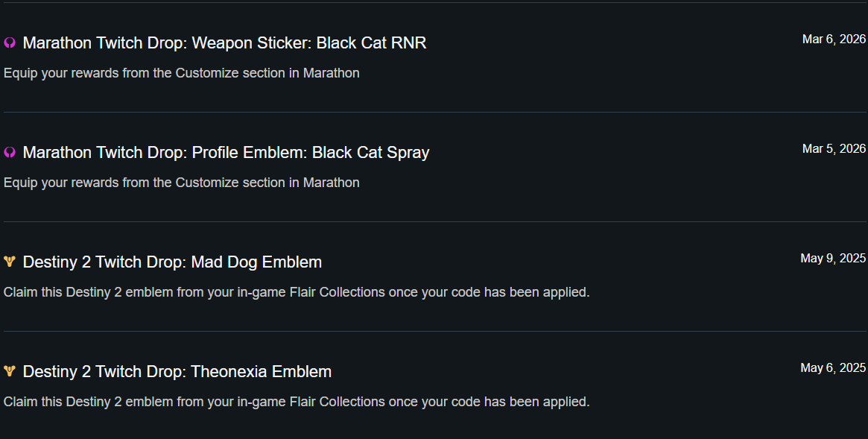This screenshot has width=868, height=439.
Task: Click the Marathon icon beside Black Cat Spray
Action: (x=10, y=153)
